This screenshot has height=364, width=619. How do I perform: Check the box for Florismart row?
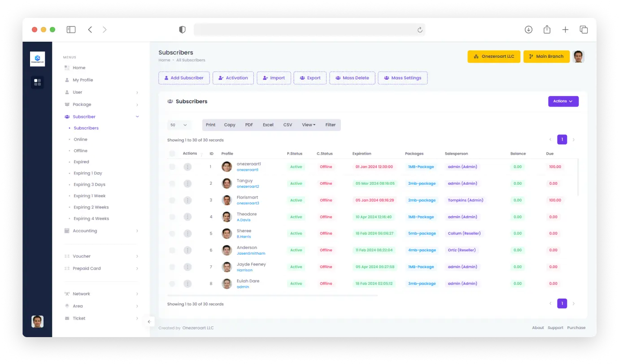[172, 200]
